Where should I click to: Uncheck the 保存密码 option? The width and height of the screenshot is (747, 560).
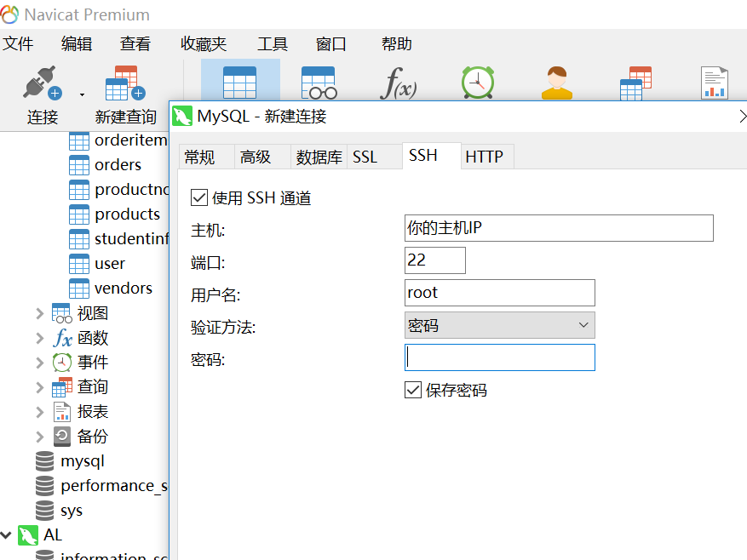point(413,390)
